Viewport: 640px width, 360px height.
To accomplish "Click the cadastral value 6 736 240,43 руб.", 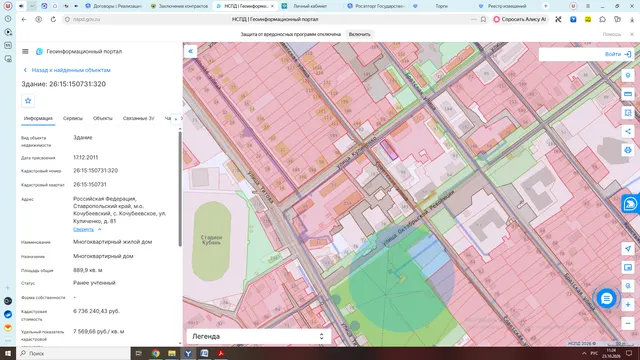I will pyautogui.click(x=96, y=311).
